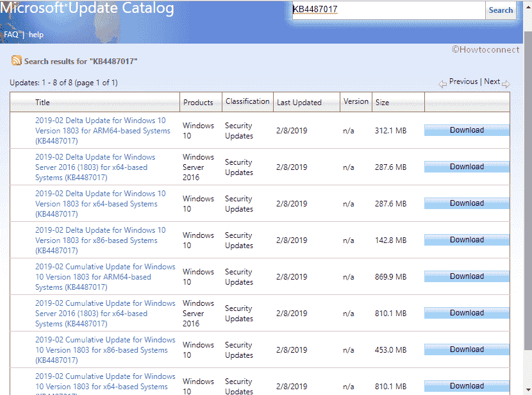The image size is (532, 395).
Task: Download the Server 2016 cumulative update, 810.1 MB
Action: click(x=467, y=313)
